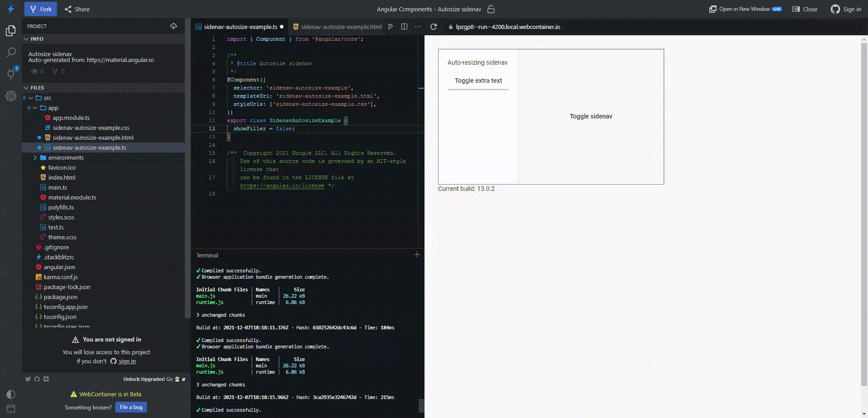Viewport: 868px width, 418px height.
Task: Download the project via the cloud icon
Action: 174,26
